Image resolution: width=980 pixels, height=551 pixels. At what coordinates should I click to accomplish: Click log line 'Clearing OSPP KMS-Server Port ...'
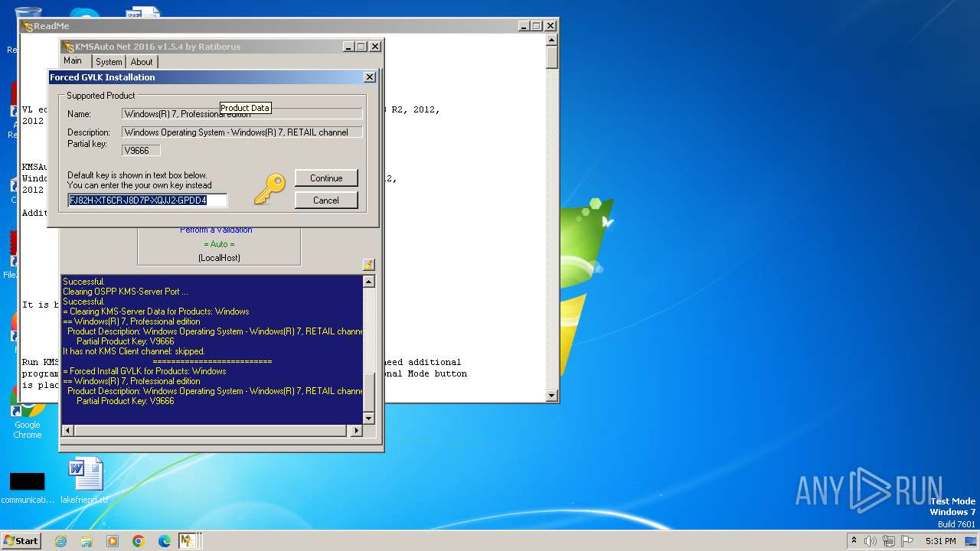pos(126,292)
